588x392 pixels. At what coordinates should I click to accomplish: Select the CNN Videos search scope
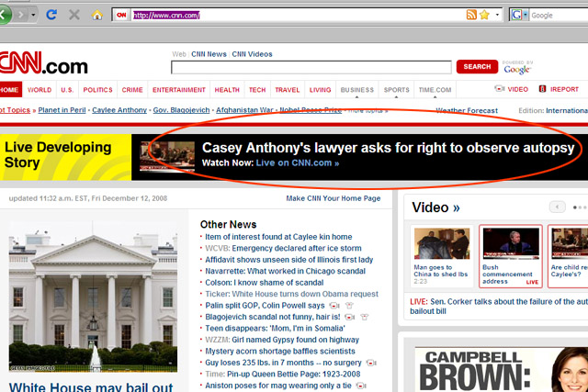[252, 54]
